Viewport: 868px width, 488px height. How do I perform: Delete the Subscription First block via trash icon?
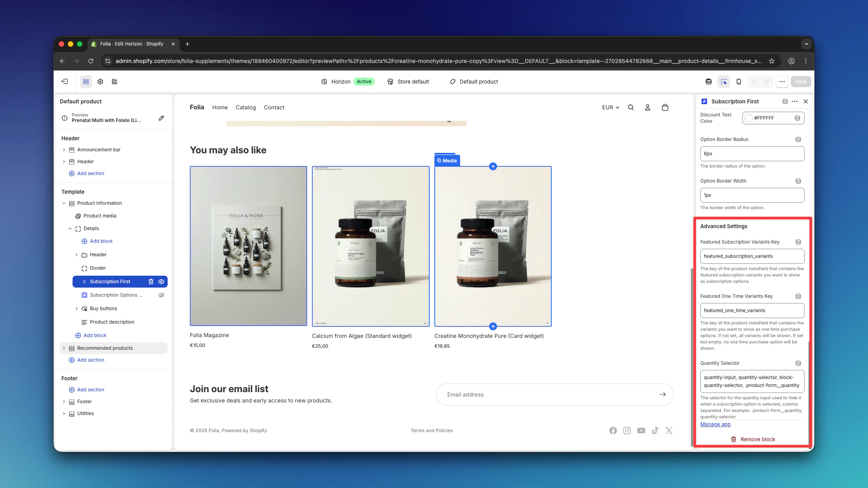151,282
